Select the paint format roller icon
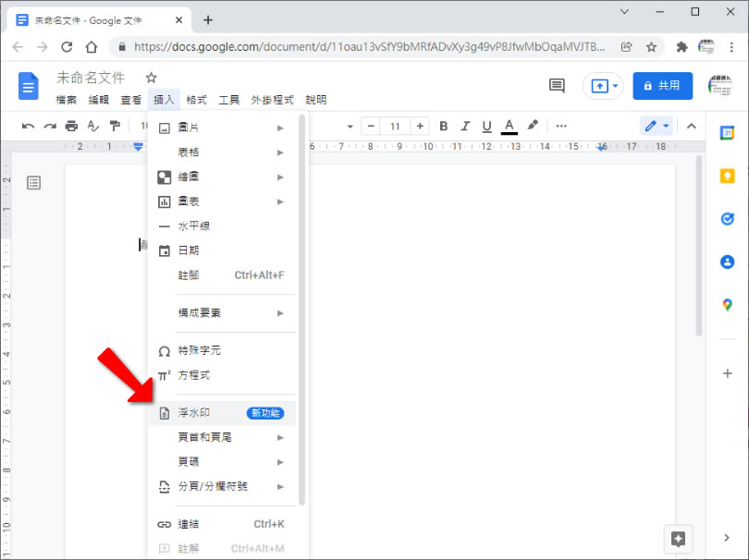This screenshot has height=560, width=749. pyautogui.click(x=115, y=126)
